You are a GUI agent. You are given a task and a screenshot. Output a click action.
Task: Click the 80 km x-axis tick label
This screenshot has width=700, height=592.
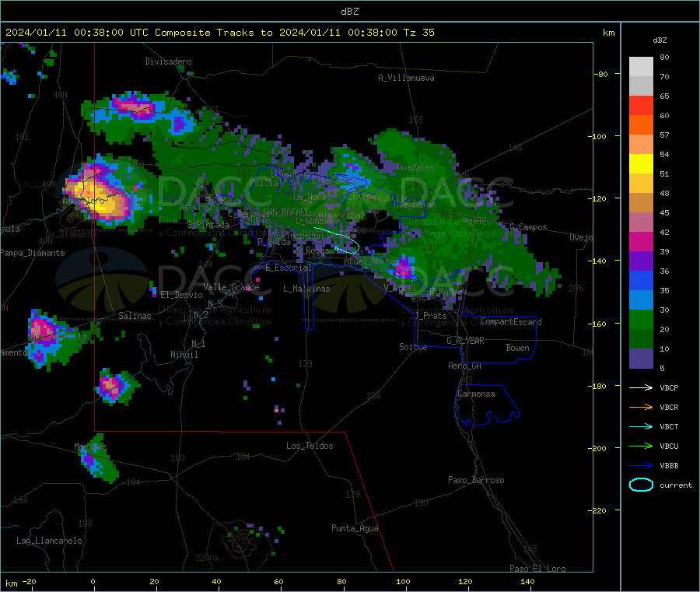[x=341, y=581]
